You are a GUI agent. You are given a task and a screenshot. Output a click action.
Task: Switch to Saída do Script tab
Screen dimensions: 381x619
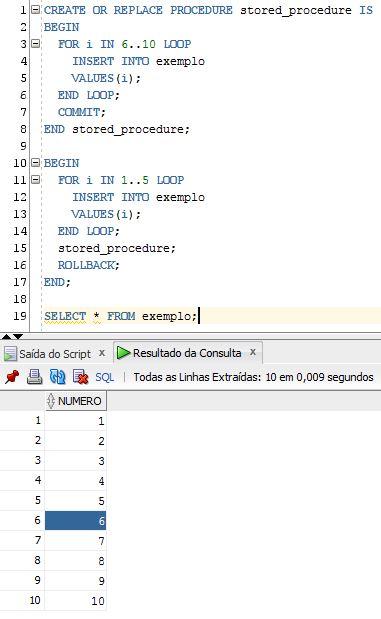coord(54,354)
